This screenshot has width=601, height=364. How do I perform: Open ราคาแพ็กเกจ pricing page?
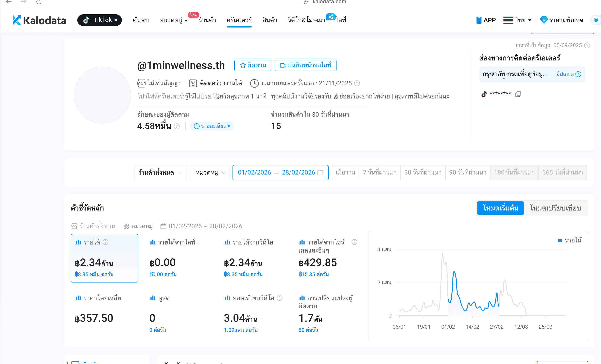pos(566,20)
